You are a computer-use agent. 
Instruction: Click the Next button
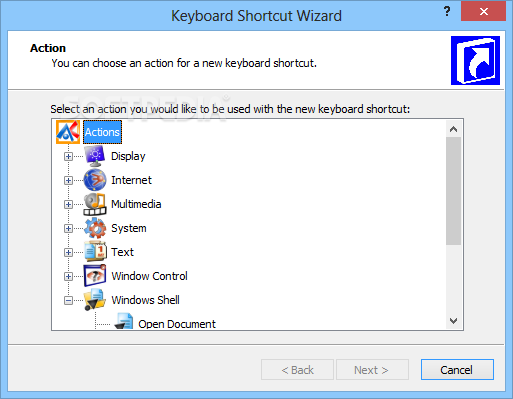click(372, 370)
